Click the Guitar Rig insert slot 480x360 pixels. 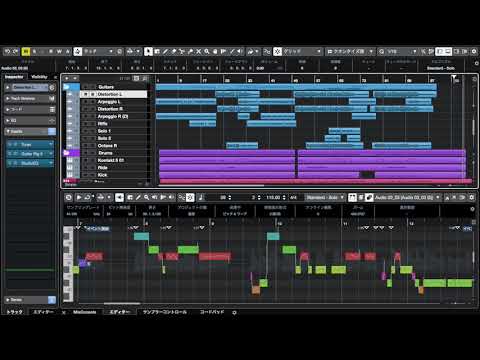[30, 154]
